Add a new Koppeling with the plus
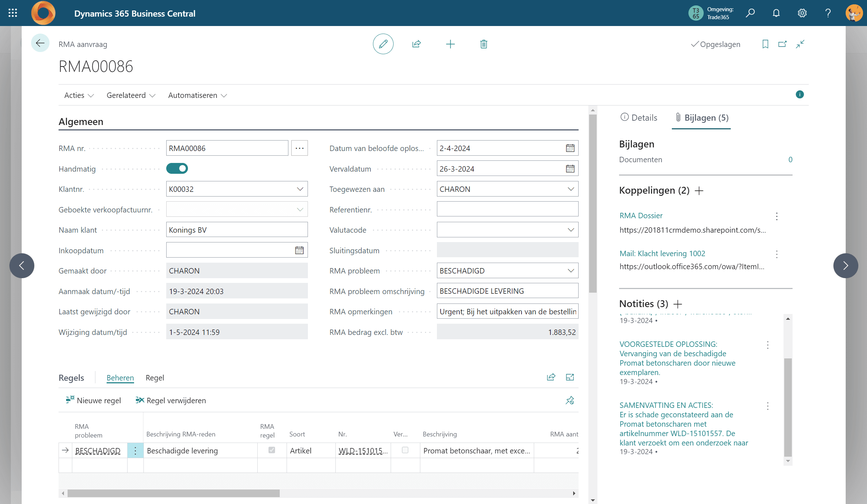 click(699, 190)
